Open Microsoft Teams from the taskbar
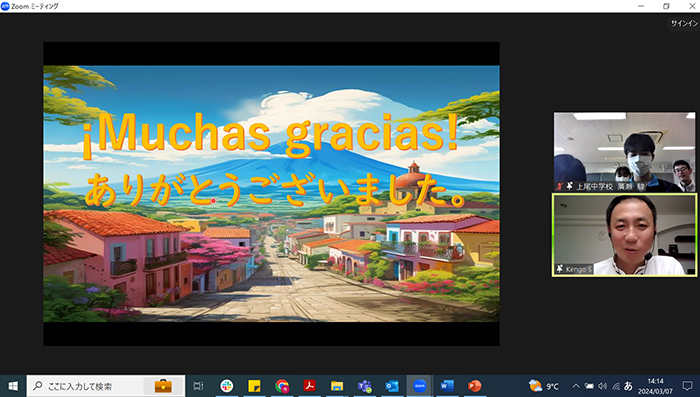 (365, 386)
